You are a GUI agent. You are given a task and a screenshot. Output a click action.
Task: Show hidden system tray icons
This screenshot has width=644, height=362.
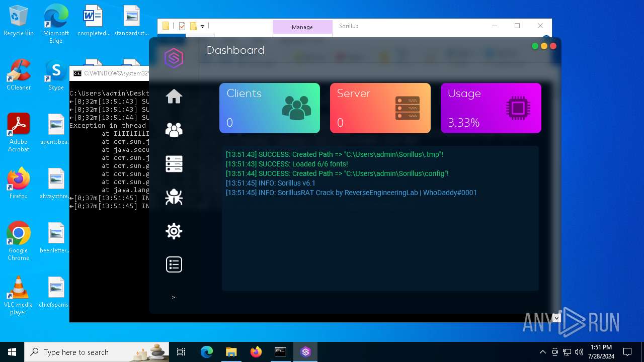(542, 352)
